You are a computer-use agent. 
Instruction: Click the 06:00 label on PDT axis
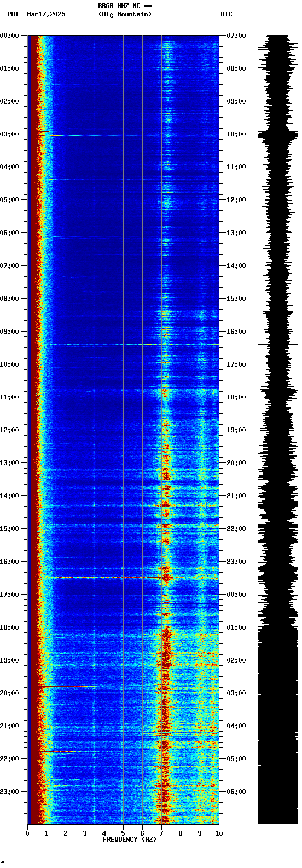click(x=10, y=233)
